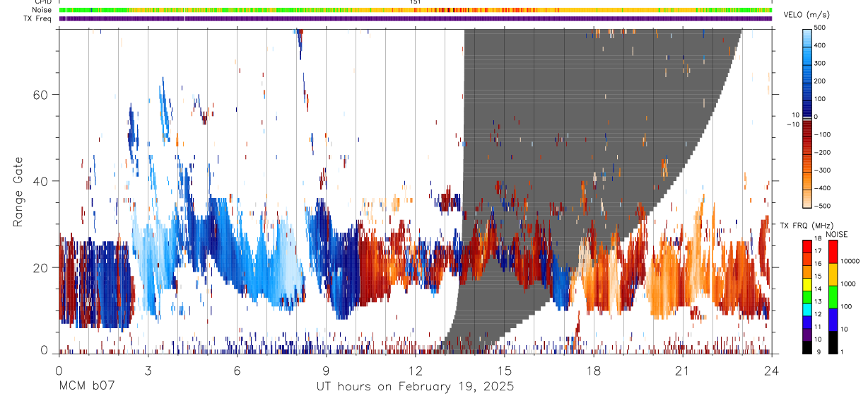868x401 pixels.
Task: Click the '60' tick on the Range Gate axis
Action: (x=42, y=95)
